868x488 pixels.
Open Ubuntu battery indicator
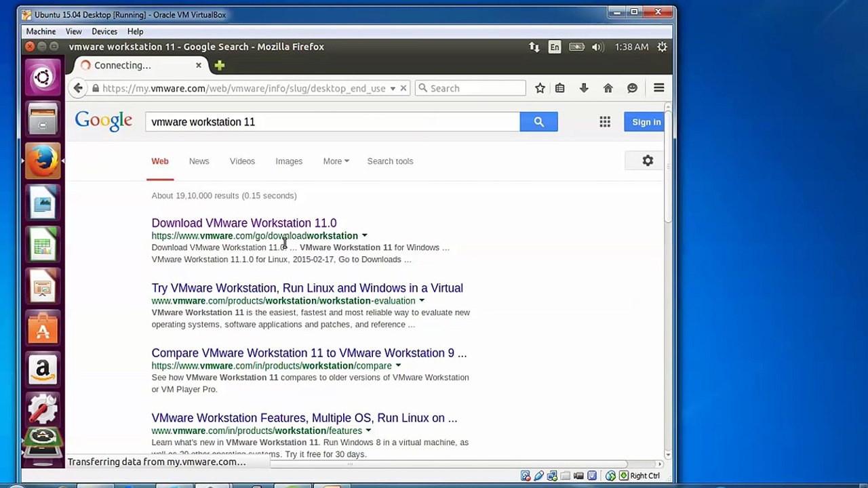[x=576, y=47]
